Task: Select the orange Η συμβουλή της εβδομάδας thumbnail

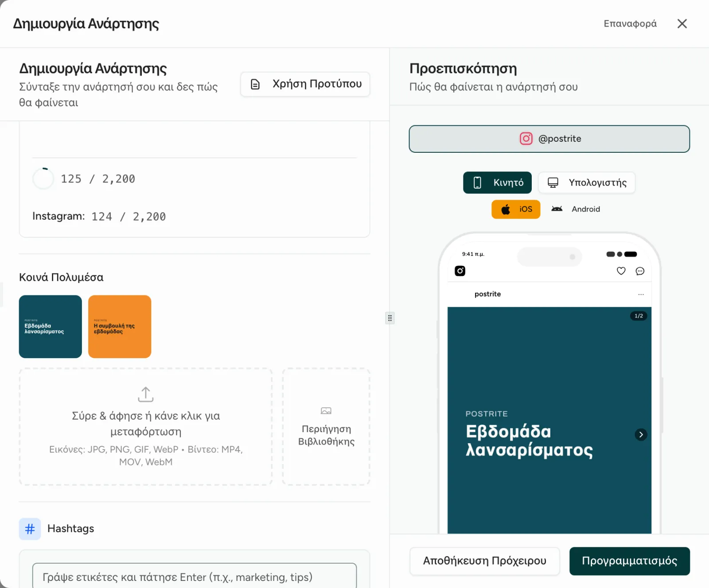Action: tap(120, 327)
